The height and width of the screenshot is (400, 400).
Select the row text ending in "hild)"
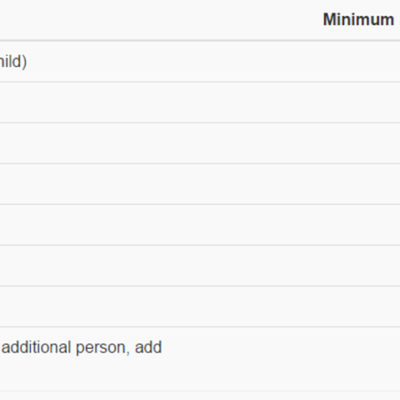pyautogui.click(x=13, y=62)
